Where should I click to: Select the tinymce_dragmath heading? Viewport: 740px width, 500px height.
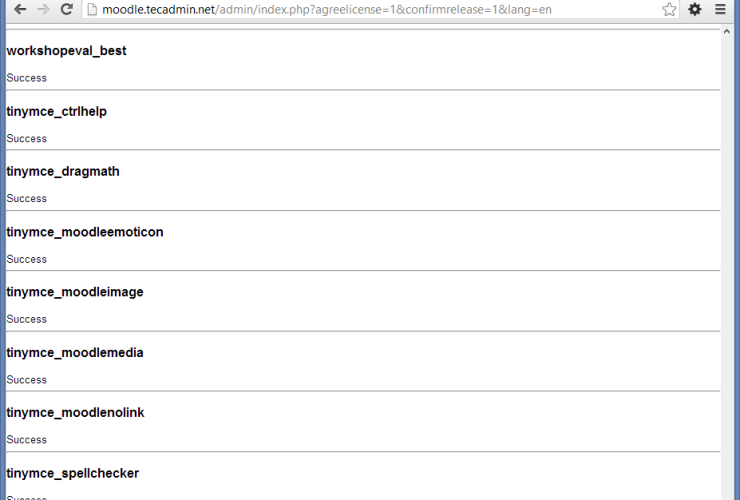[63, 171]
